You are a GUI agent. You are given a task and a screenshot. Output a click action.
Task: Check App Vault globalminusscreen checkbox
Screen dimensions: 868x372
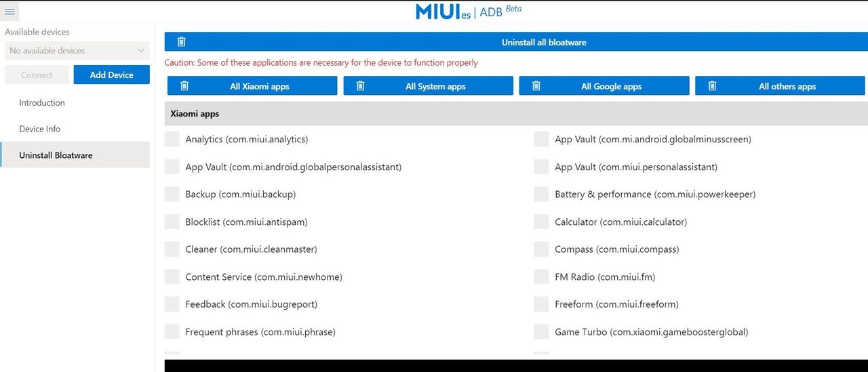click(x=541, y=139)
